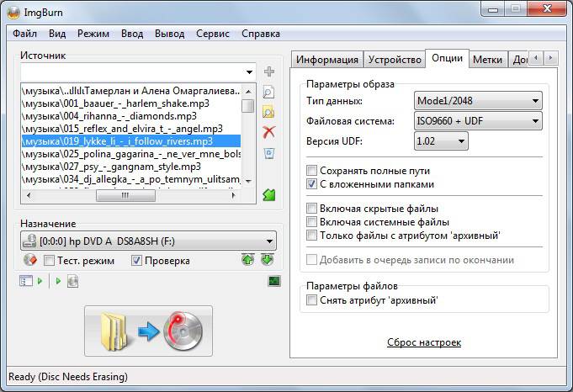This screenshot has width=573, height=392.
Task: Click the file list vertical scrollbar thumb
Action: click(x=248, y=106)
